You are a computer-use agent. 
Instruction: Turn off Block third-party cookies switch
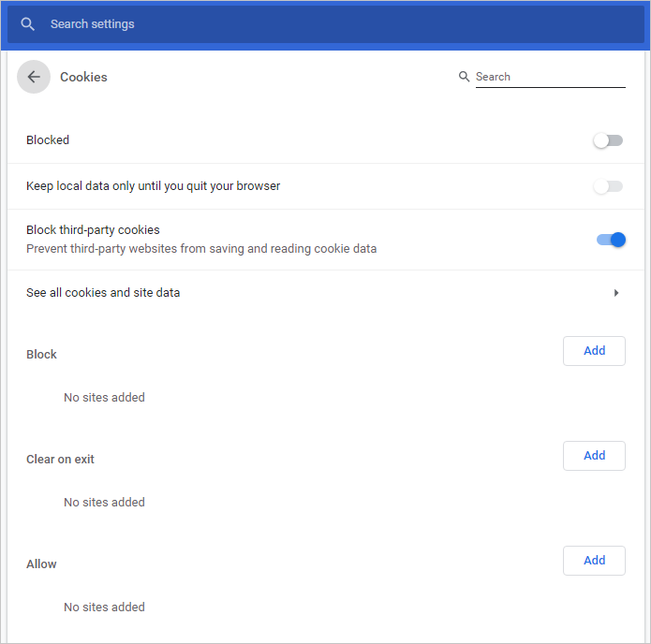611,240
